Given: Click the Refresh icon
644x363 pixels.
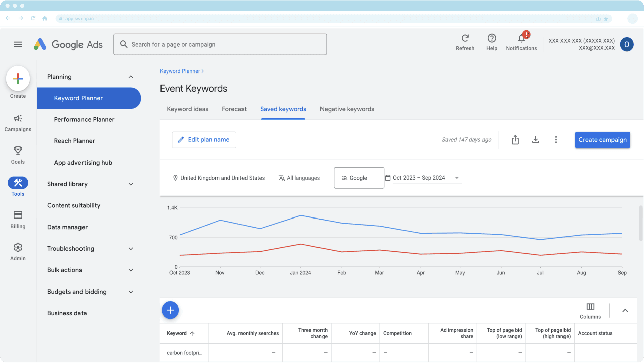Looking at the screenshot, I should [x=465, y=39].
